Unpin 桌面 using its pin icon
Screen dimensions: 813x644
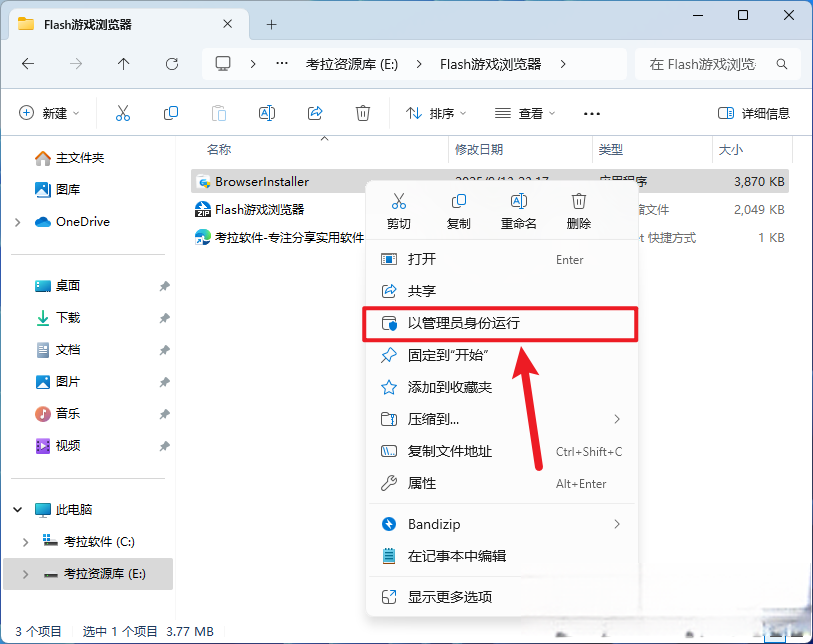(164, 286)
